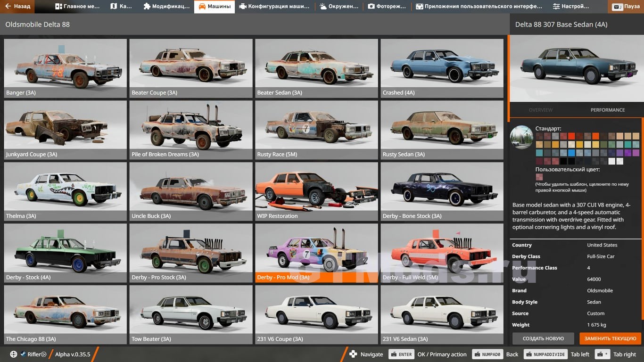Click the NUMPAD0 Back key hint
Image resolution: width=644 pixels, height=362 pixels.
pyautogui.click(x=487, y=354)
